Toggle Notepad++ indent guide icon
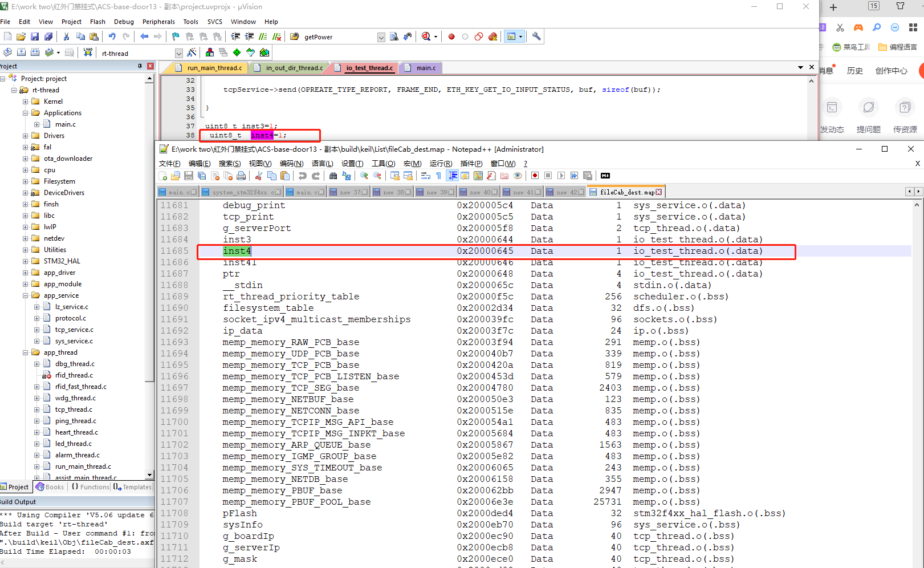The height and width of the screenshot is (568, 924). pyautogui.click(x=453, y=176)
